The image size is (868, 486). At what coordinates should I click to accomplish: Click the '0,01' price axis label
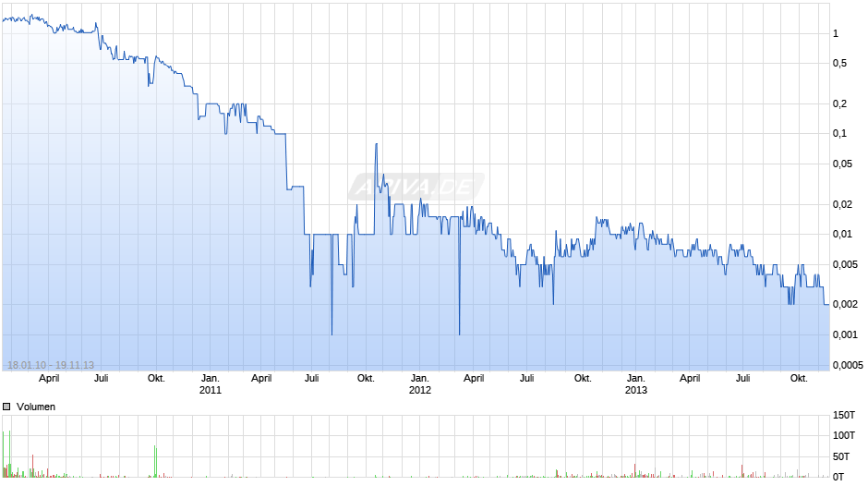click(842, 234)
